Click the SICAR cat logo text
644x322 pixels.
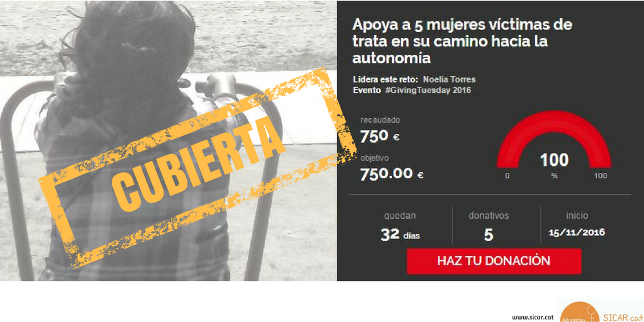click(x=623, y=317)
